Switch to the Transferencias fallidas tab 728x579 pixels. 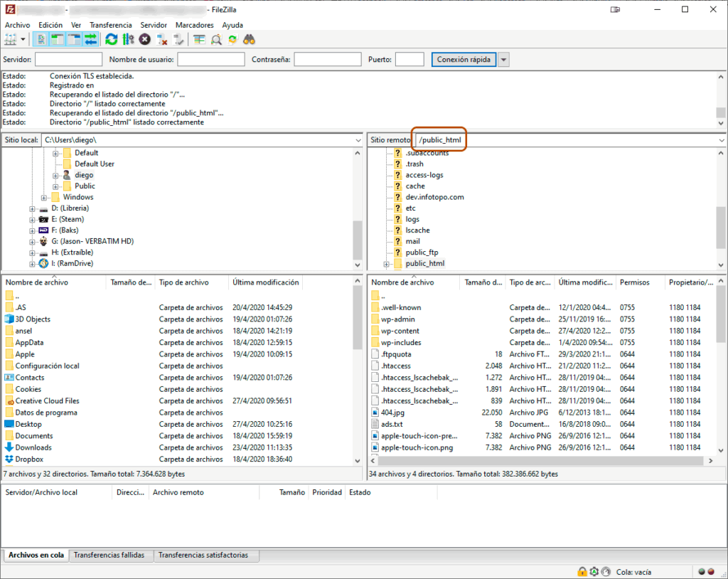(109, 555)
